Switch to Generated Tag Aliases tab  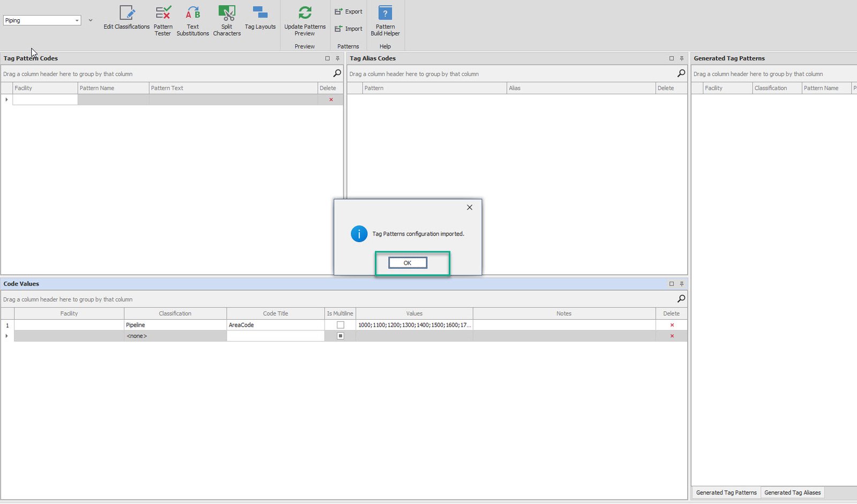(792, 493)
